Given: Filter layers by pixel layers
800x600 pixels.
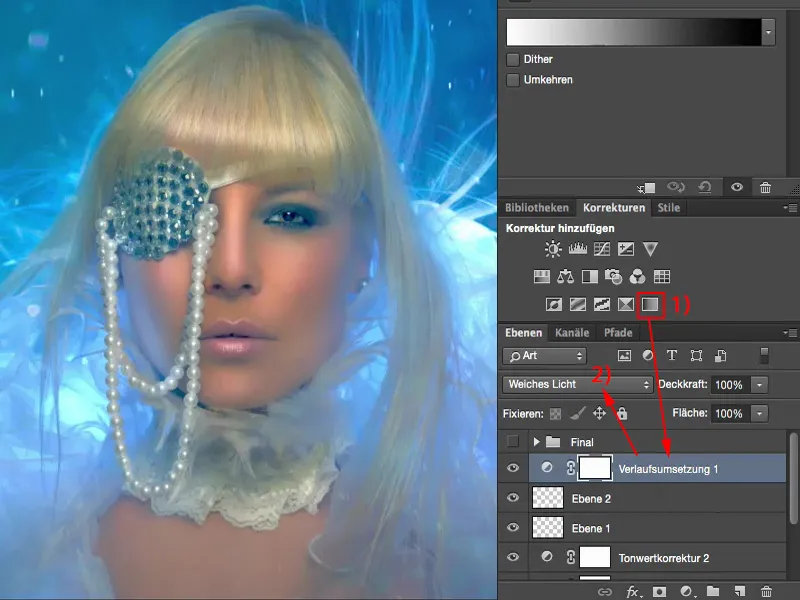Looking at the screenshot, I should [624, 356].
